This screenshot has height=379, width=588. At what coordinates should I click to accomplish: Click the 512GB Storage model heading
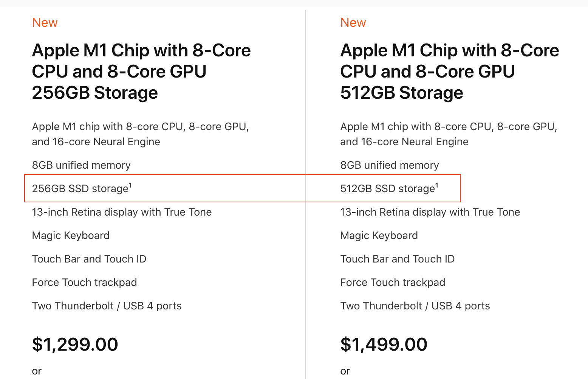[x=450, y=71]
